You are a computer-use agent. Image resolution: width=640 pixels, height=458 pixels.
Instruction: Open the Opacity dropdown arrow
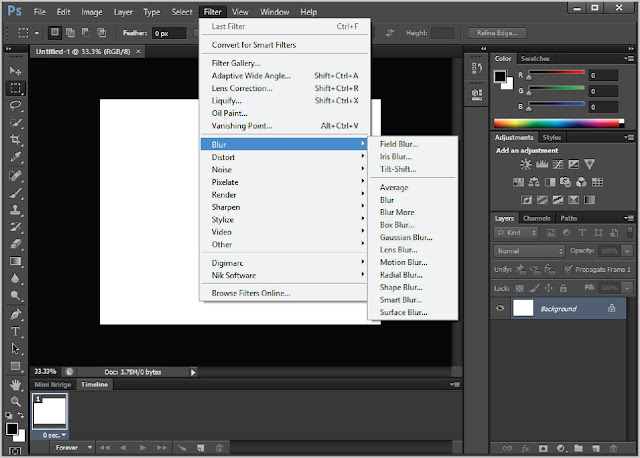tap(627, 251)
